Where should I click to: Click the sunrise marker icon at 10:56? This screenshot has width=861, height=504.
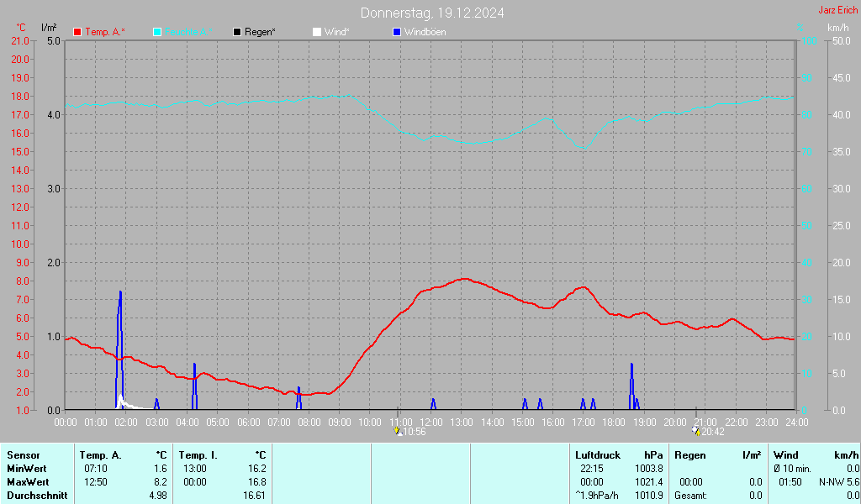[399, 432]
